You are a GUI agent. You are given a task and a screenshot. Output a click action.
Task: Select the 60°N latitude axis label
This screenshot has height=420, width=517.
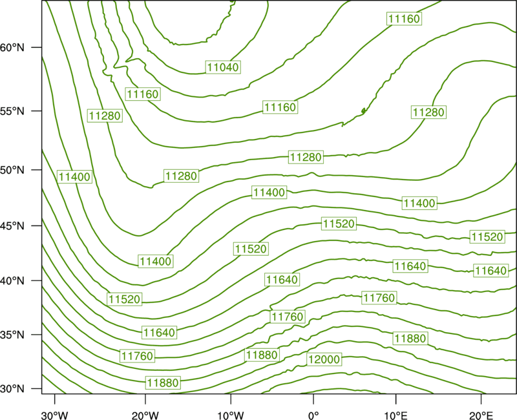click(x=12, y=48)
